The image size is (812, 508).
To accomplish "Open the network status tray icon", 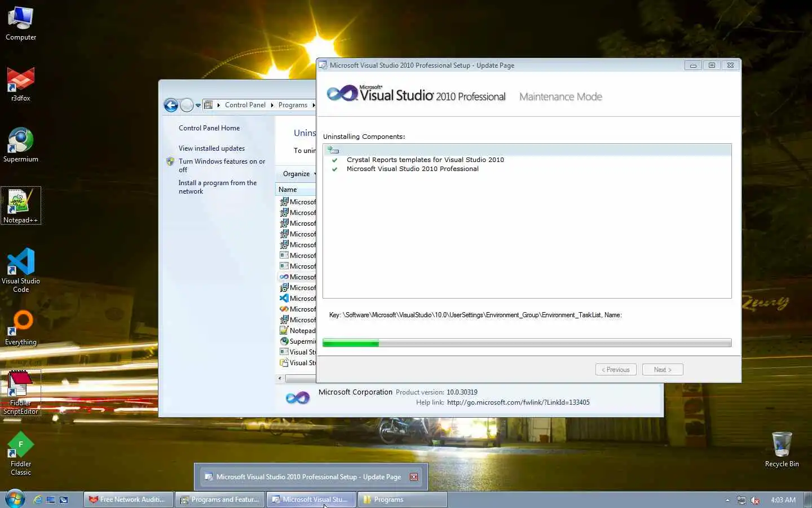I will click(742, 500).
